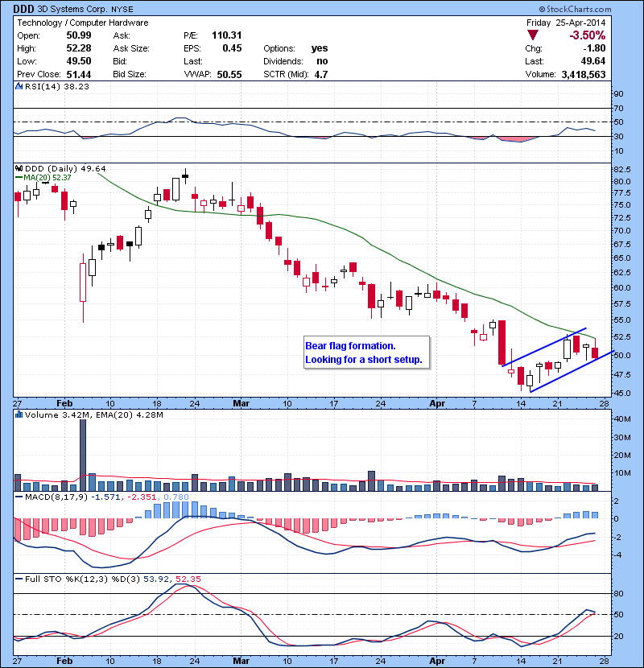The height and width of the screenshot is (668, 644).
Task: Click the Mar label under price chart
Action: (242, 403)
